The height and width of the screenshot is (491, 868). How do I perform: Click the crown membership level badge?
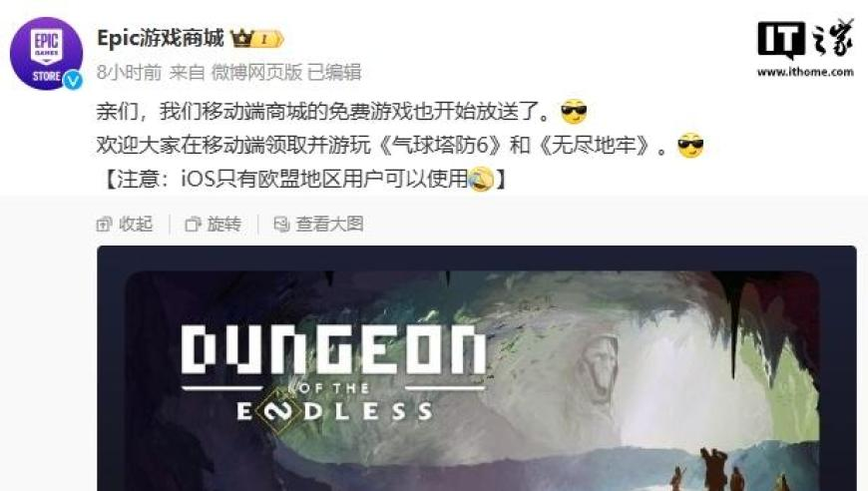click(x=256, y=39)
